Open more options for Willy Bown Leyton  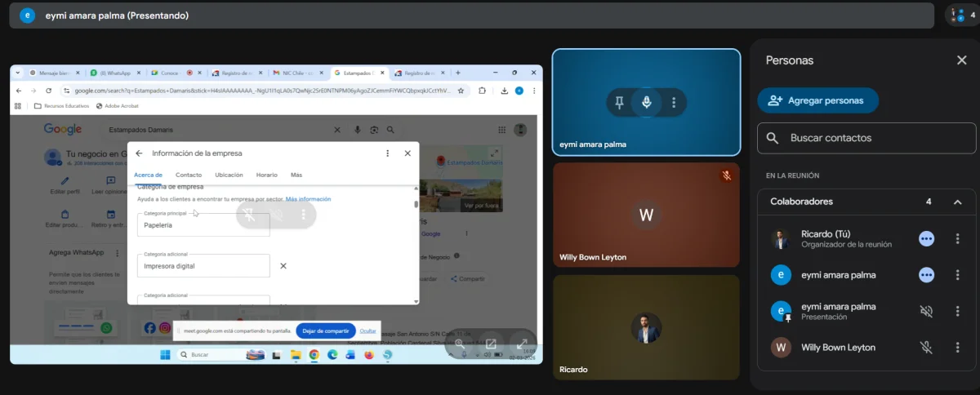[x=958, y=348]
